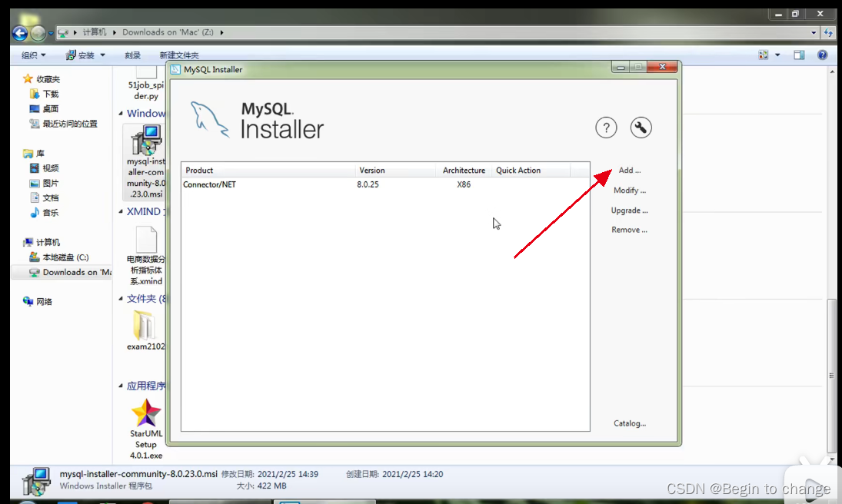Click the Quick Action column header
The width and height of the screenshot is (842, 504).
pos(531,170)
